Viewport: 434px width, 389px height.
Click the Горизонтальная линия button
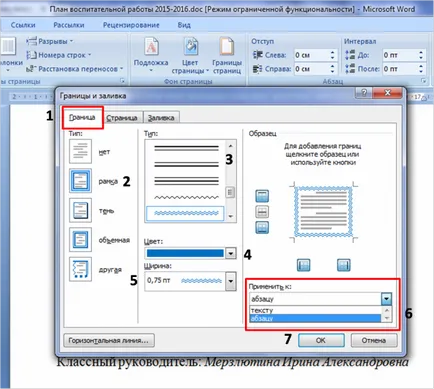click(x=109, y=340)
